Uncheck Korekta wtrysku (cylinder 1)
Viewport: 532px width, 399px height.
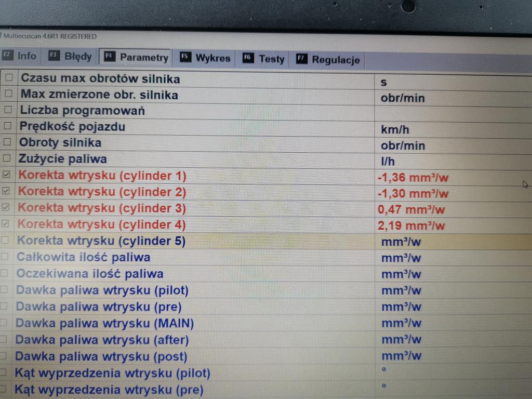tap(6, 175)
